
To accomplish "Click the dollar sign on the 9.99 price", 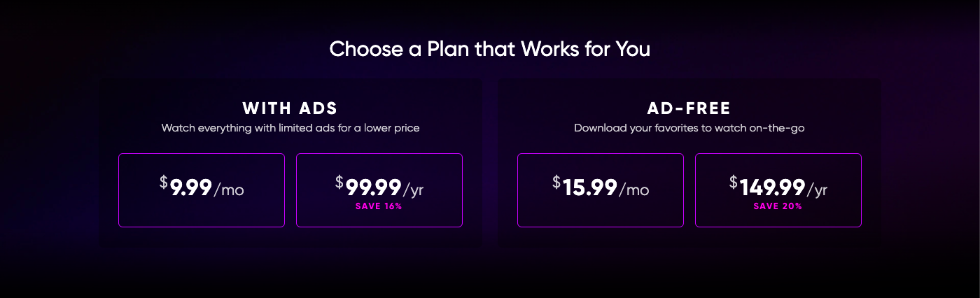I will 164,182.
